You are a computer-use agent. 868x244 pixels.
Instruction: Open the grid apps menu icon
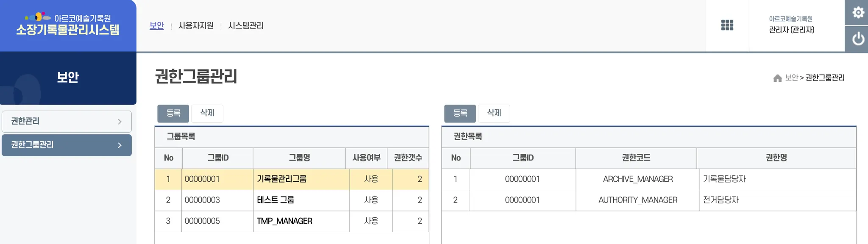point(727,25)
